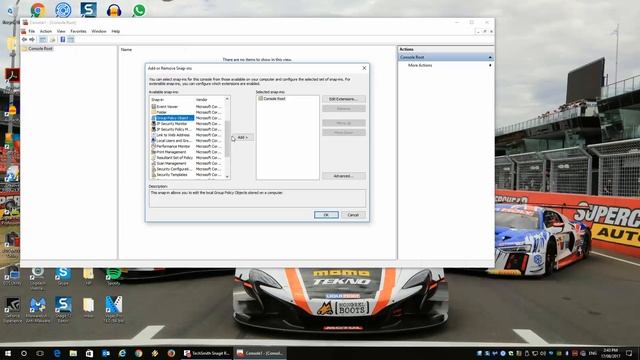Open the Advanced options button
Image resolution: width=640 pixels, height=360 pixels.
click(344, 176)
